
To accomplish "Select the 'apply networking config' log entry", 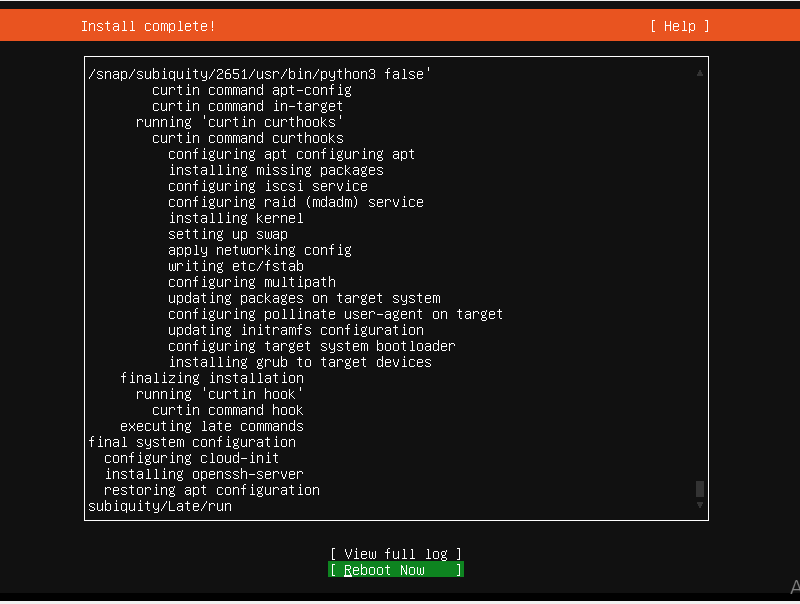I will (259, 250).
